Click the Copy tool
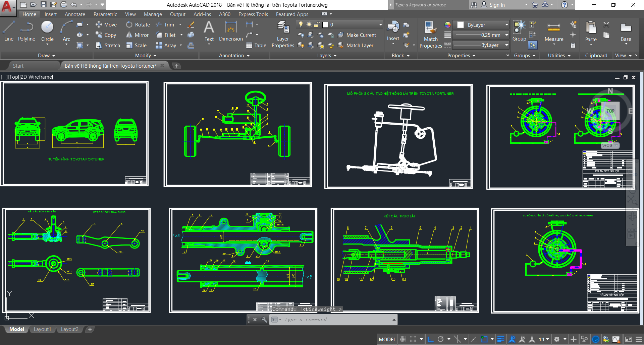Screen dimensions: 644x345 106,35
